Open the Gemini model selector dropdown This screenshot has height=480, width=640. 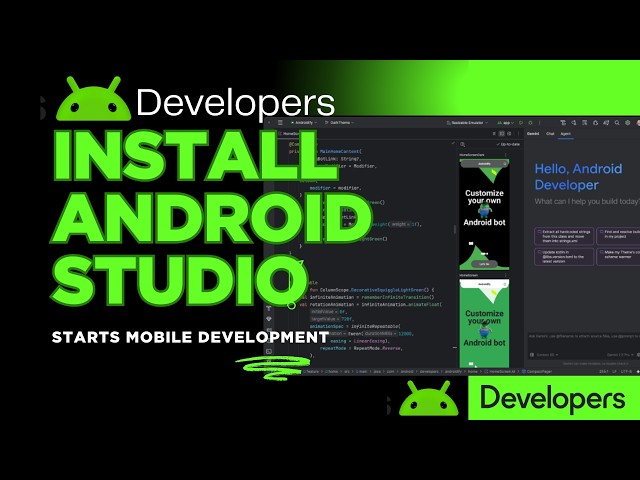pos(620,355)
